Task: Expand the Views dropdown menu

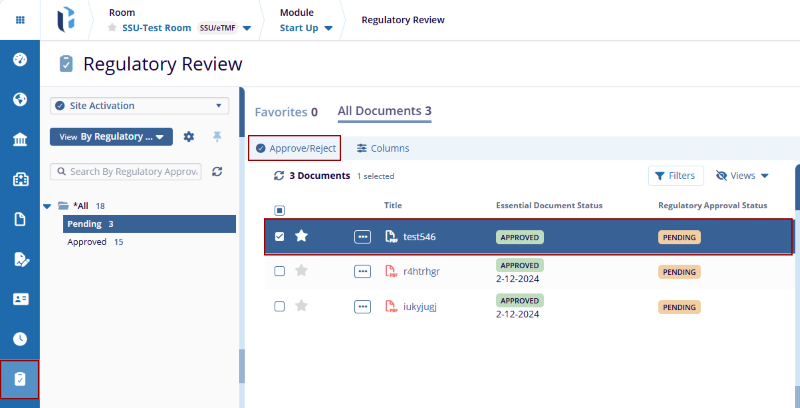Action: pos(742,176)
